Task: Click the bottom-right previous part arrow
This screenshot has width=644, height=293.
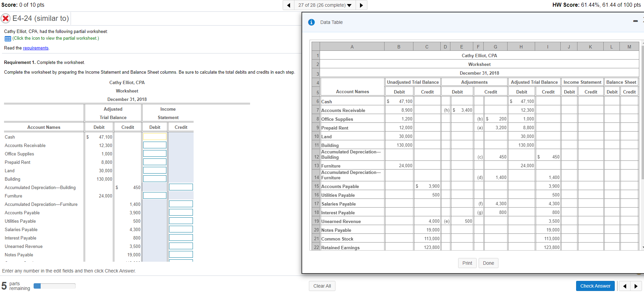Action: click(x=625, y=286)
